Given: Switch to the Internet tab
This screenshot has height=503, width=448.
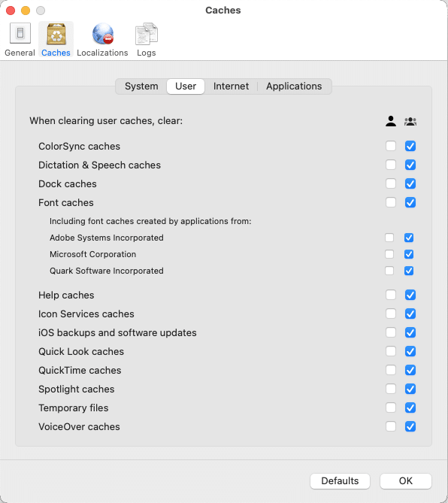Looking at the screenshot, I should point(231,86).
